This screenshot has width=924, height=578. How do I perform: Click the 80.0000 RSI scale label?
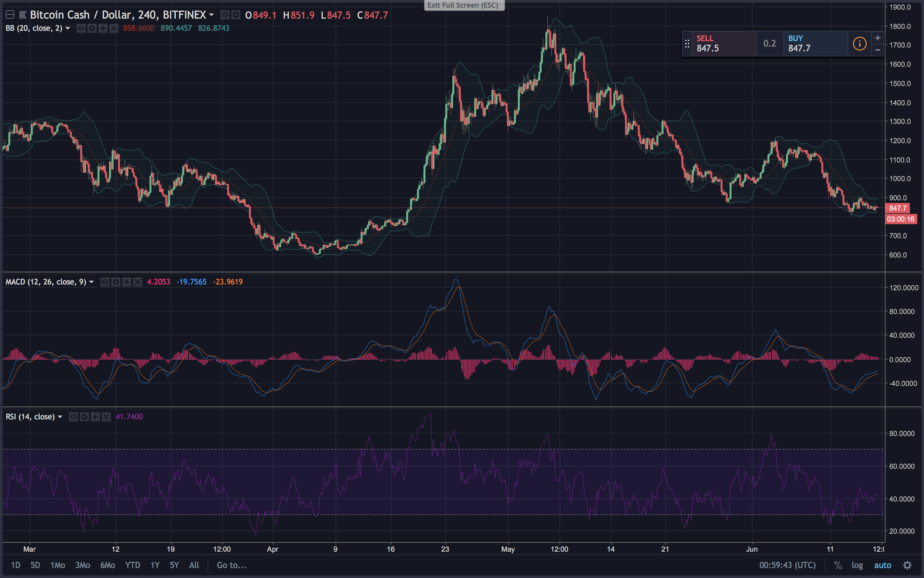coord(902,433)
